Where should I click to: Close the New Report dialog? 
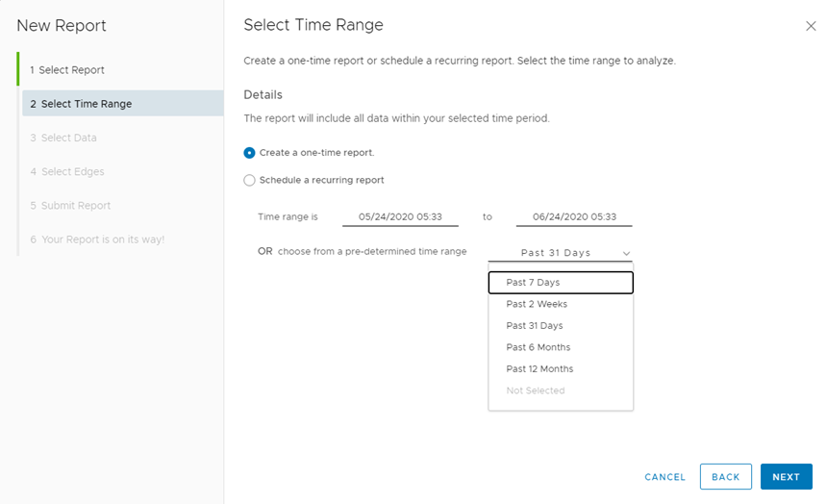(x=811, y=26)
